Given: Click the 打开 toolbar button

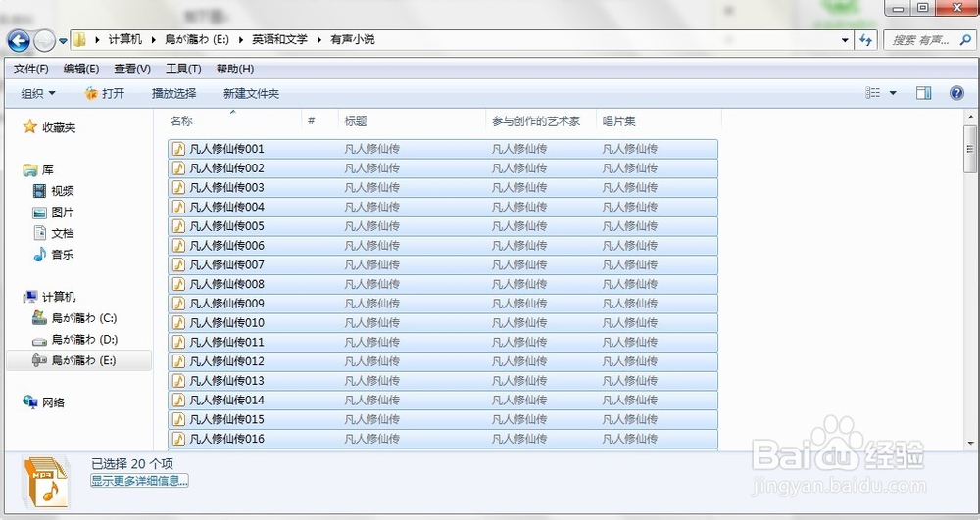Looking at the screenshot, I should click(105, 94).
